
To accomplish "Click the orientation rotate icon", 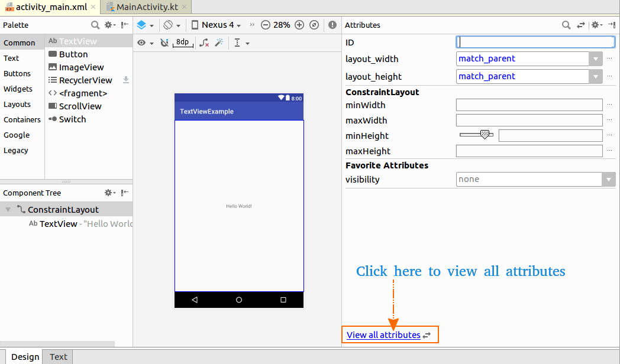I will [168, 25].
